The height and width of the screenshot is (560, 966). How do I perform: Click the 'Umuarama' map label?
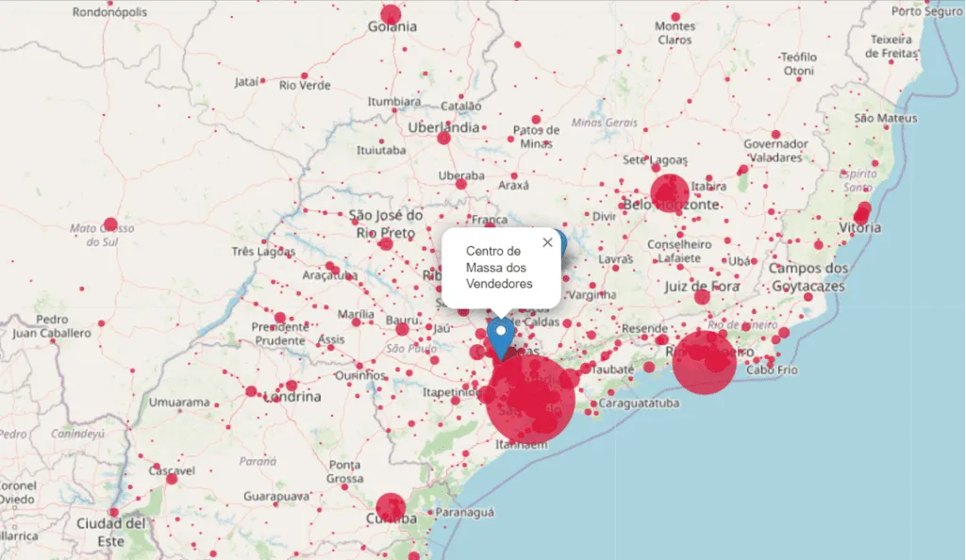[179, 403]
